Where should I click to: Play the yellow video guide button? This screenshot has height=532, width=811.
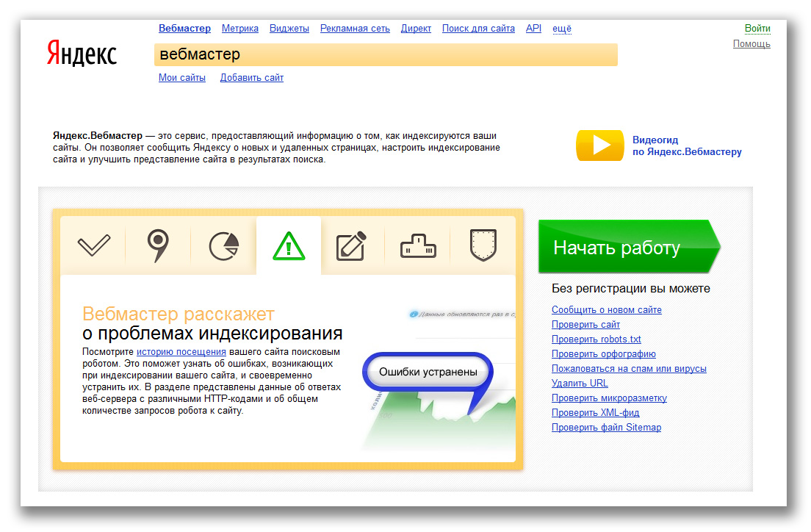click(x=600, y=145)
